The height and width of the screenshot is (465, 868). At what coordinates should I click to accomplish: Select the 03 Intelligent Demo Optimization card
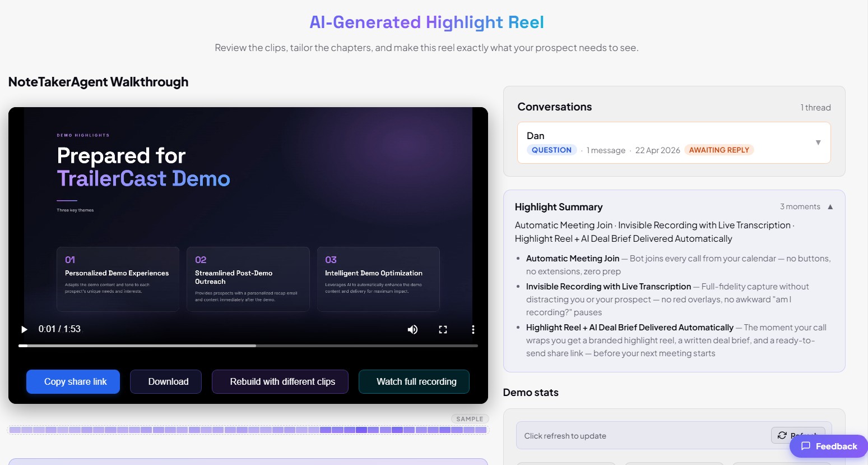coord(378,279)
